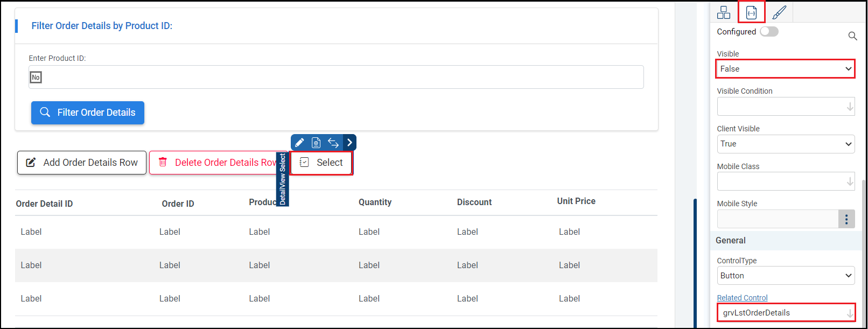Viewport: 868px width, 329px height.
Task: Click the Visible Condition arrow icon
Action: pos(850,107)
